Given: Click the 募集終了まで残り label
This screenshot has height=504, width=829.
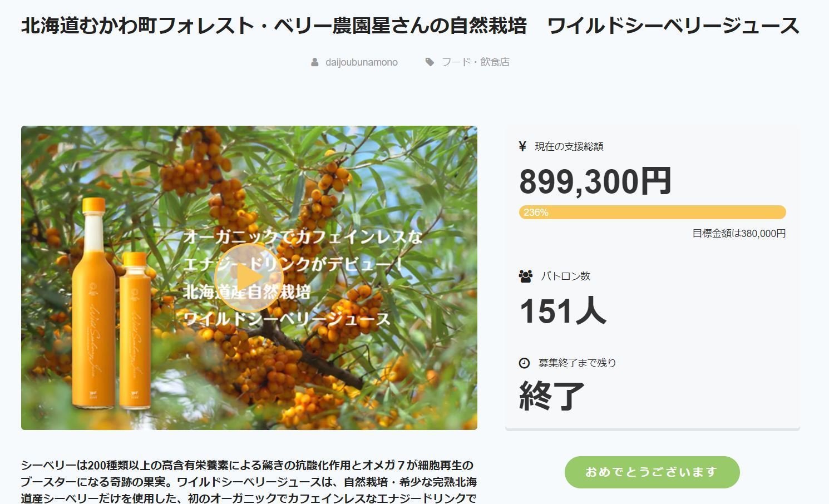Looking at the screenshot, I should 578,363.
